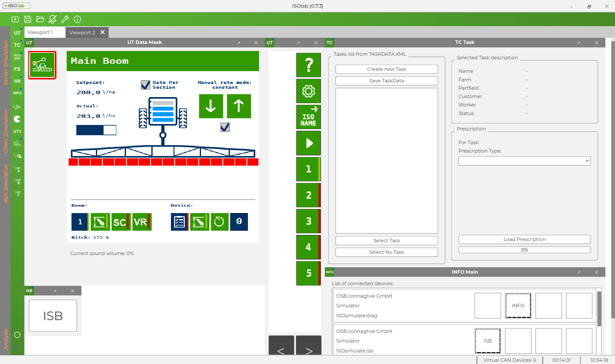Screen dimensions: 615x364
Task: Open settings with the wrench icon
Action: pyautogui.click(x=65, y=19)
